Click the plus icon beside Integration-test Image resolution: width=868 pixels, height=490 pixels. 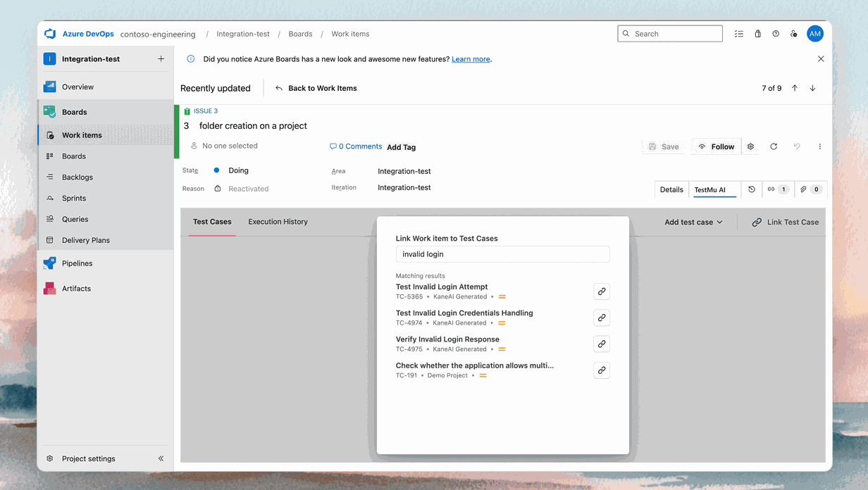click(161, 59)
